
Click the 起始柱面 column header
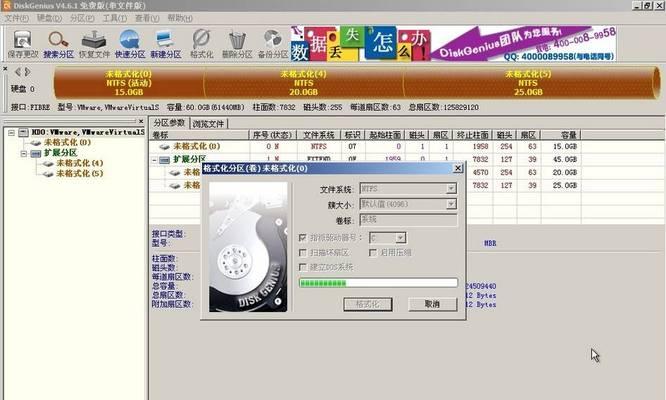pyautogui.click(x=385, y=135)
